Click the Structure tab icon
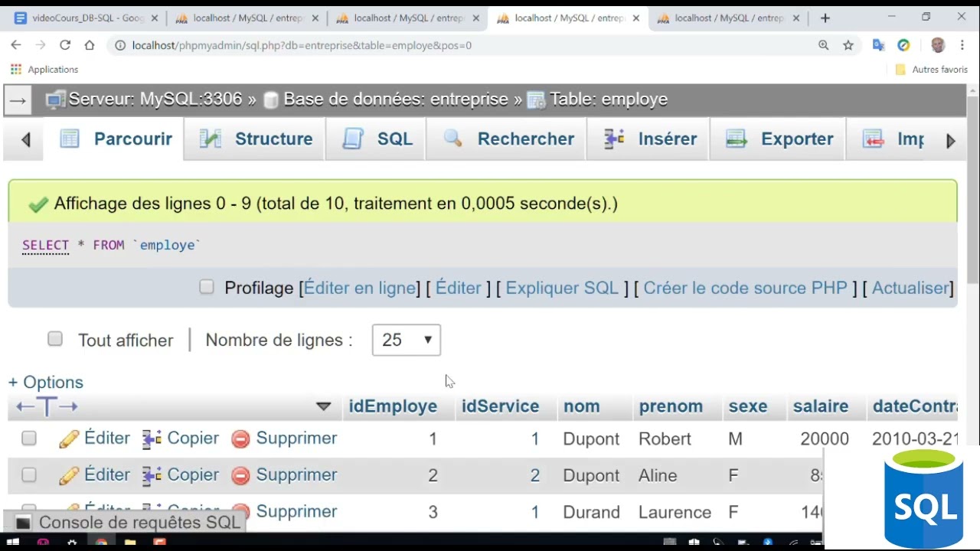 pyautogui.click(x=211, y=139)
